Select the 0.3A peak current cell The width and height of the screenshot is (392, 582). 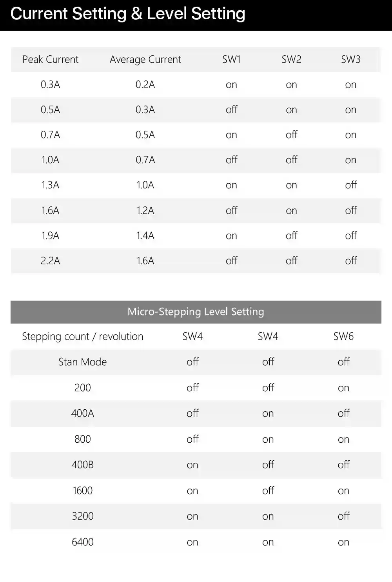pos(50,84)
